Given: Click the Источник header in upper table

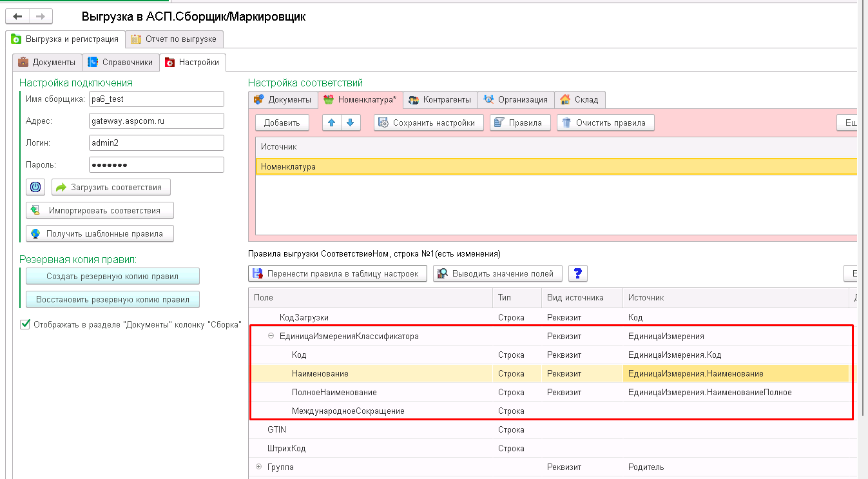Looking at the screenshot, I should point(556,147).
